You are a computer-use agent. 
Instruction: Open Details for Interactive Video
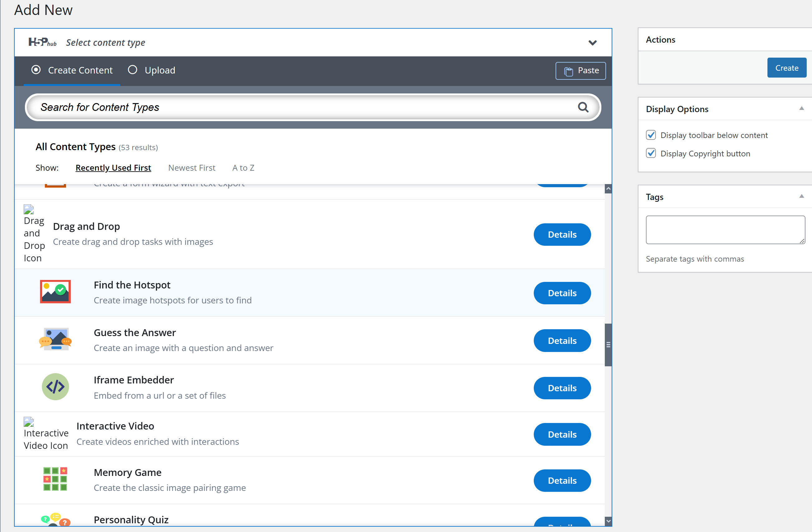click(x=562, y=434)
